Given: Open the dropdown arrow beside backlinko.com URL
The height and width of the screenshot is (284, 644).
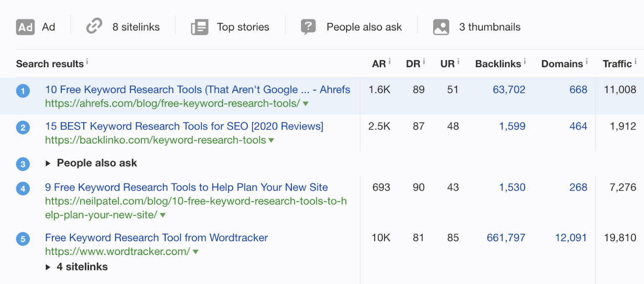Looking at the screenshot, I should (x=271, y=140).
